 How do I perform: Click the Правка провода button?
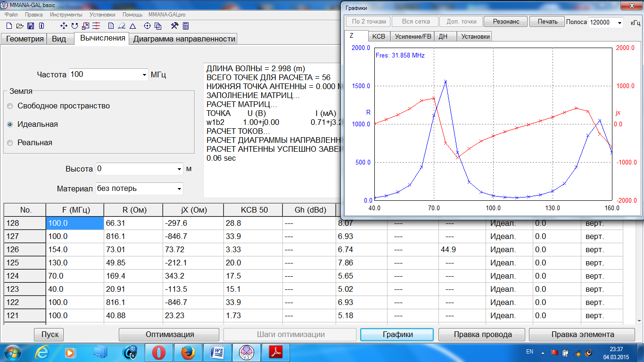[483, 335]
